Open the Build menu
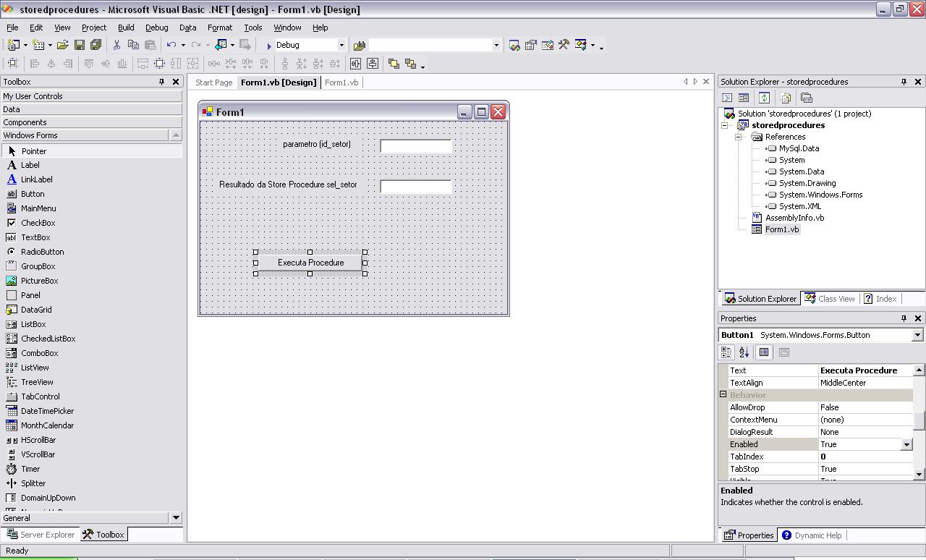 pyautogui.click(x=126, y=27)
